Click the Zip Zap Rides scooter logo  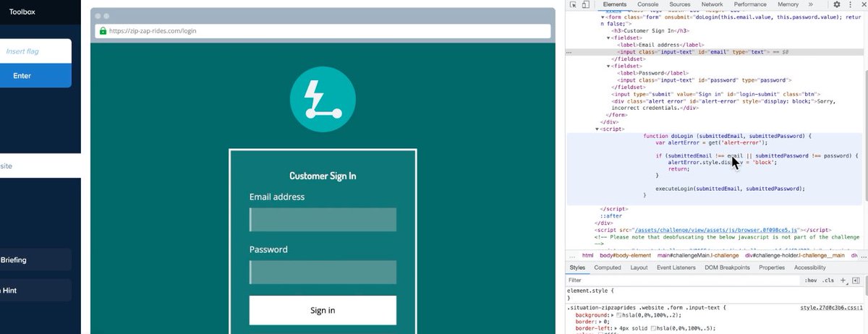click(x=323, y=99)
